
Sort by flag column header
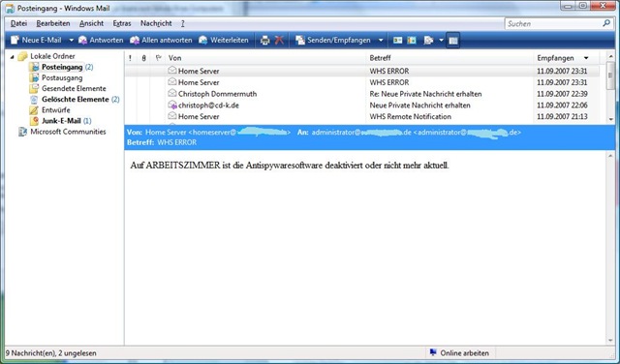(x=158, y=58)
